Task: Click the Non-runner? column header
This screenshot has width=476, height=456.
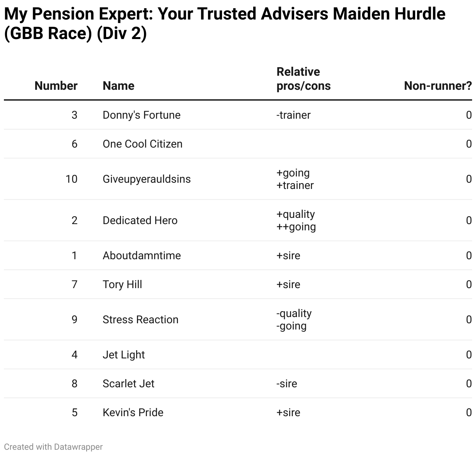Action: (x=438, y=86)
